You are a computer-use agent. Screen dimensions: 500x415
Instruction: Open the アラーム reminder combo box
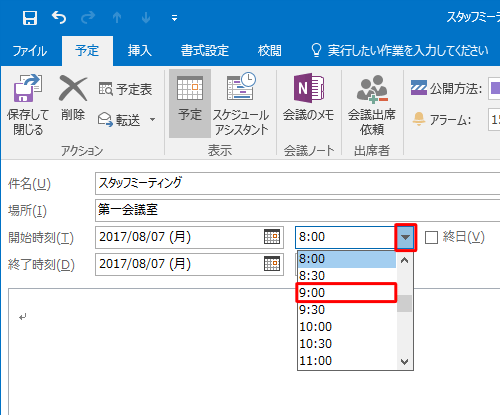tap(494, 119)
